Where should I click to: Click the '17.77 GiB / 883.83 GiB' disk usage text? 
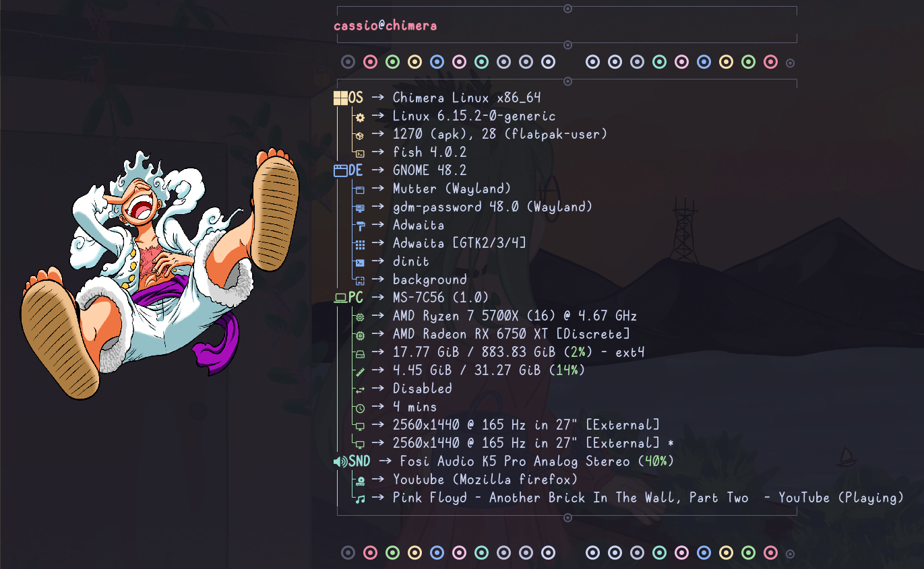474,353
